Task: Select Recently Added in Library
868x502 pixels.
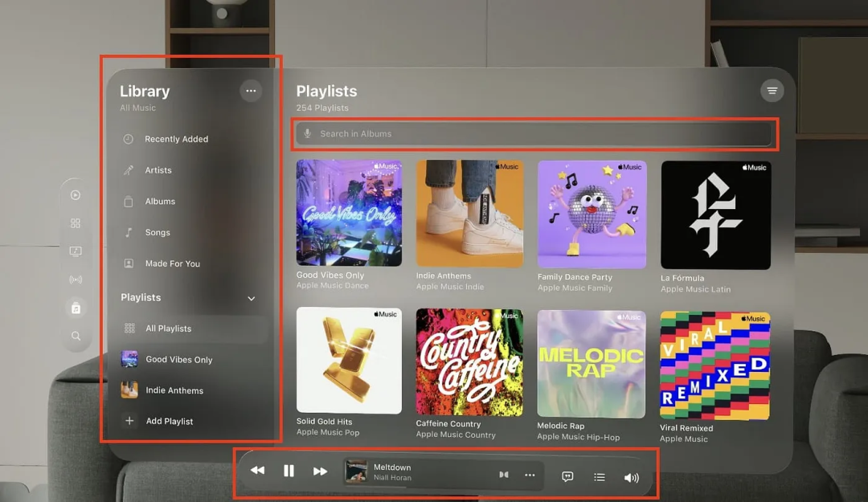Action: click(x=176, y=139)
